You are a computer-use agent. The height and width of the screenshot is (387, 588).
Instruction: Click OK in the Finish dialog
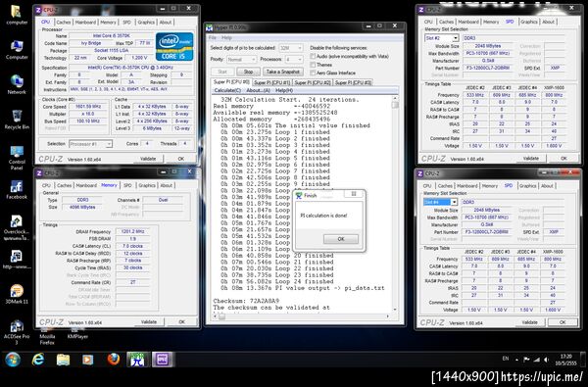click(x=340, y=239)
